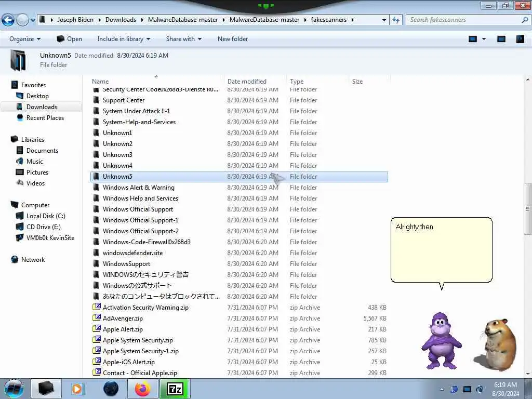The width and height of the screenshot is (532, 399).
Task: Click the Forward navigation arrow
Action: coord(22,20)
